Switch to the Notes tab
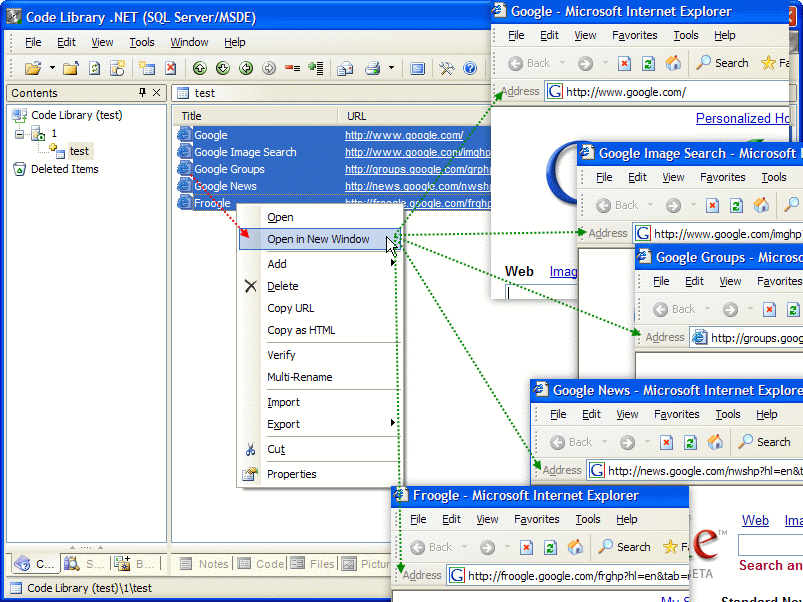The height and width of the screenshot is (602, 803). 205,564
